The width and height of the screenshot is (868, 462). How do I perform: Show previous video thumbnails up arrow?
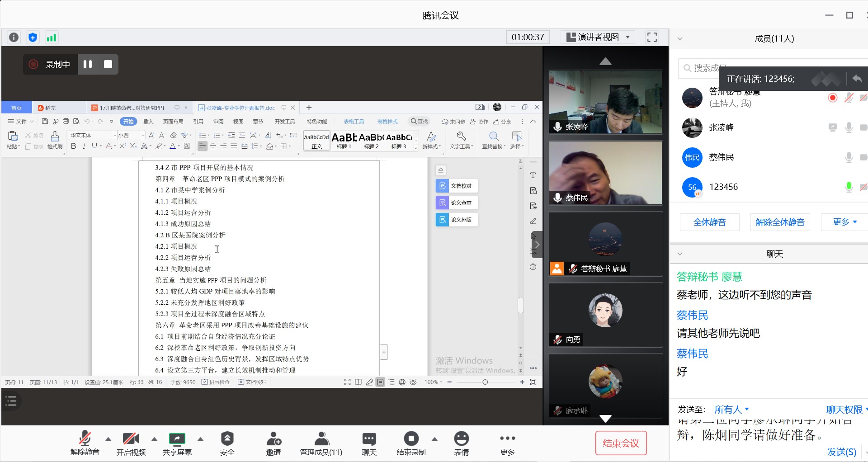pyautogui.click(x=605, y=61)
